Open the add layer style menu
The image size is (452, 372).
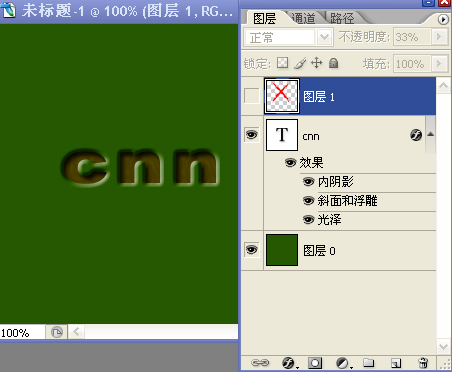click(x=289, y=363)
